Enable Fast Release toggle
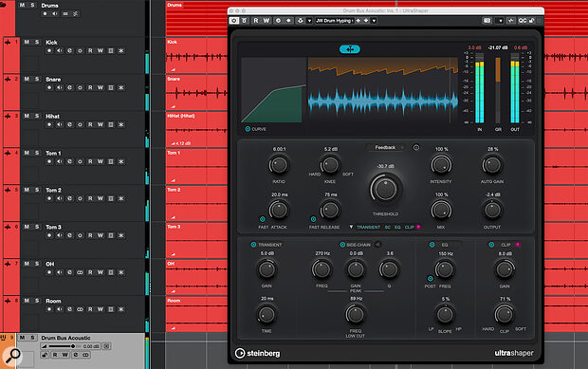 point(313,219)
